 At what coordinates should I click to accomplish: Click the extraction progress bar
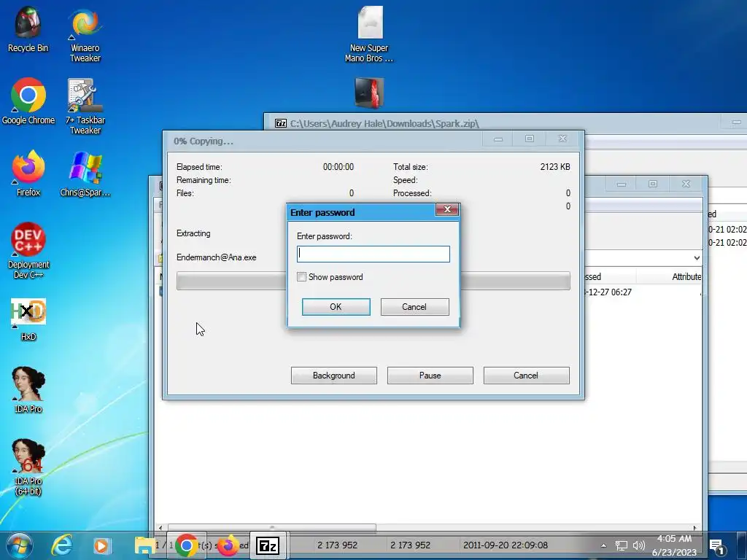[373, 281]
